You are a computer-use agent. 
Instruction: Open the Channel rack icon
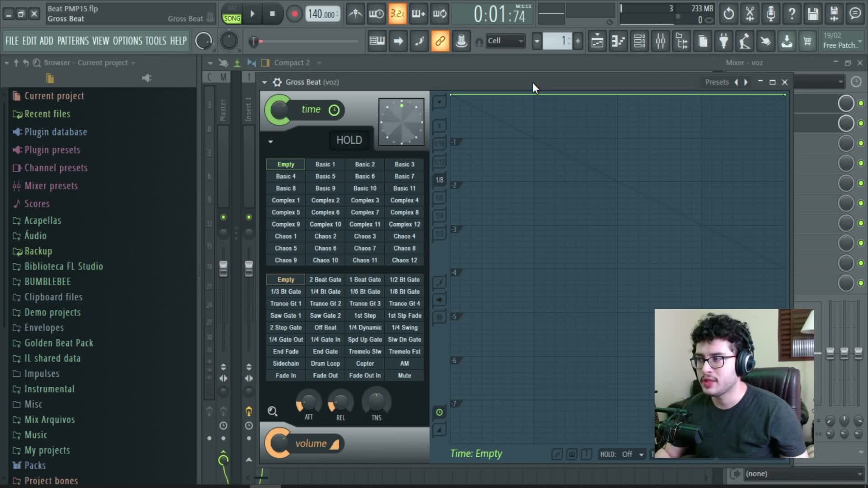(x=639, y=41)
